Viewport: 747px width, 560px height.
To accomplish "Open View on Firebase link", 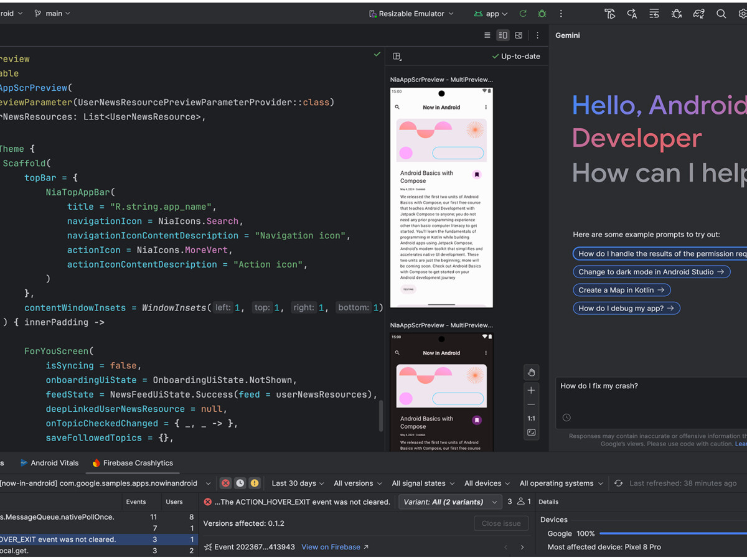I will [x=331, y=547].
